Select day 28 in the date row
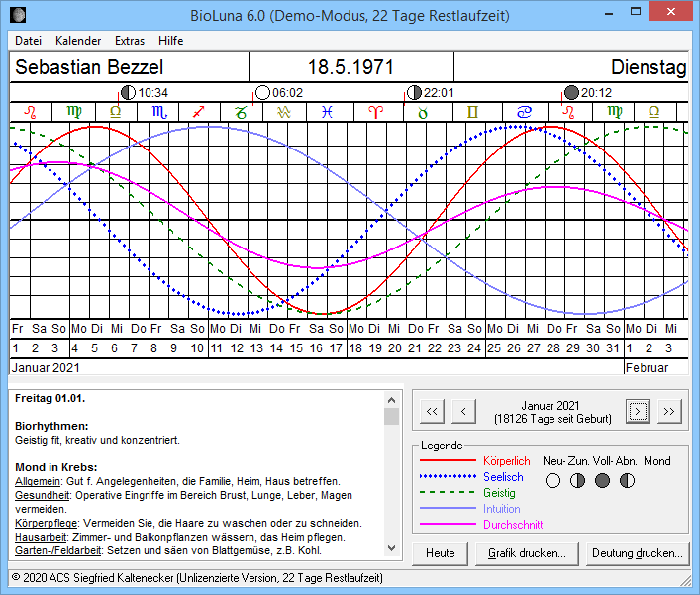Screen dimensions: 700x595 point(553,348)
